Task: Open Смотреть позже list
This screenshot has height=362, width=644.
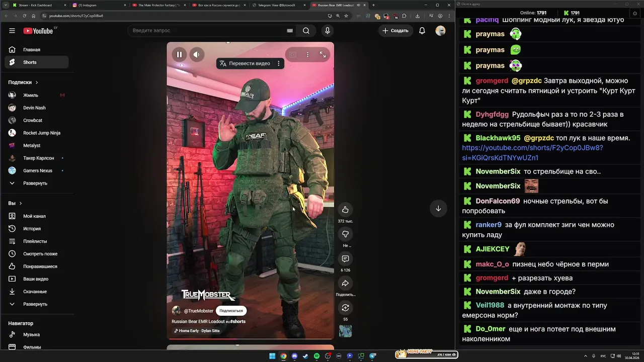Action: (36, 254)
